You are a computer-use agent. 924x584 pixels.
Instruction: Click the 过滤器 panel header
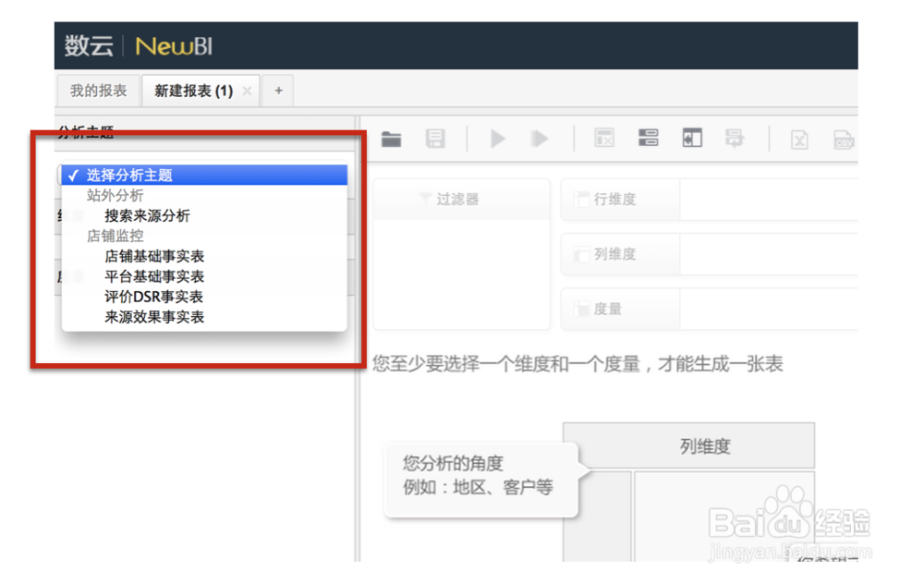coord(461,200)
